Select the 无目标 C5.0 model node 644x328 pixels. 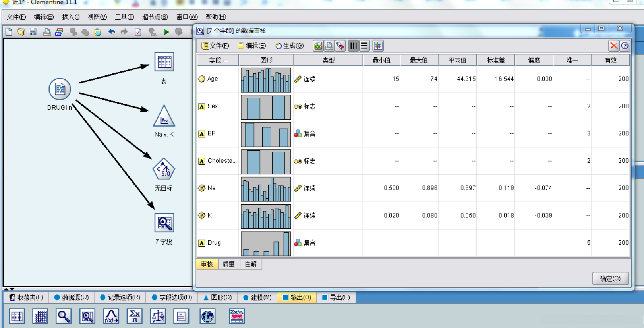pos(164,169)
